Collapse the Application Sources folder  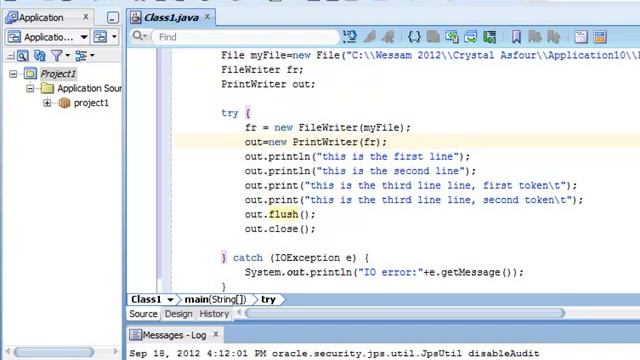30,89
